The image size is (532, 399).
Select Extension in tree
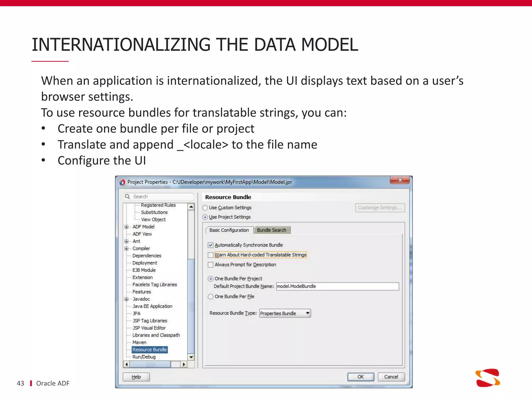pos(142,278)
